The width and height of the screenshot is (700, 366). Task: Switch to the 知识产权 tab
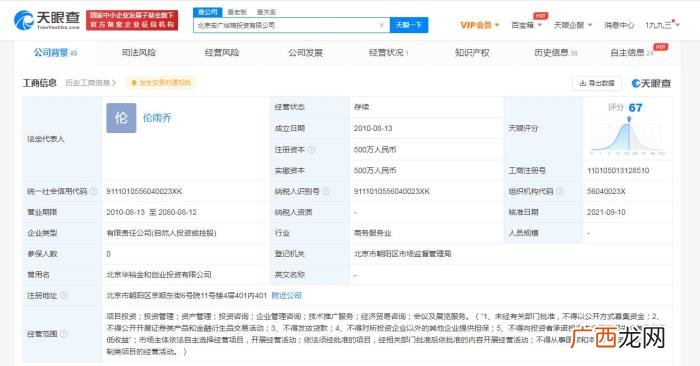tap(472, 53)
